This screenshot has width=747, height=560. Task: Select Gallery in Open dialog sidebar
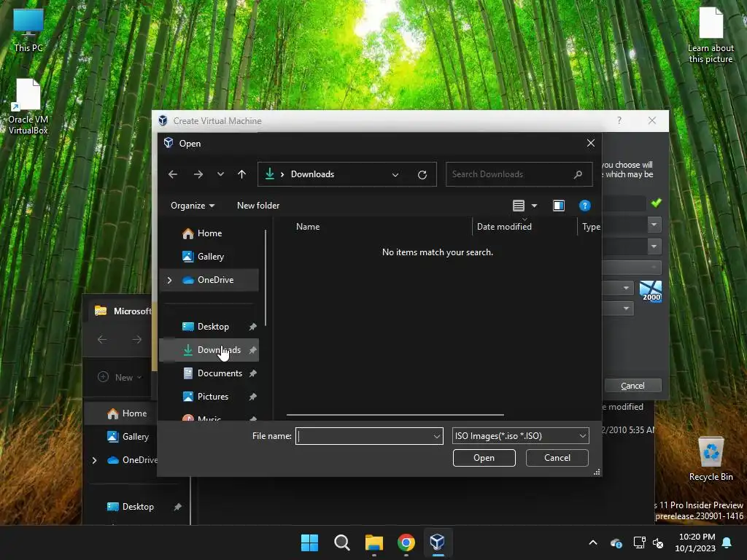point(211,256)
